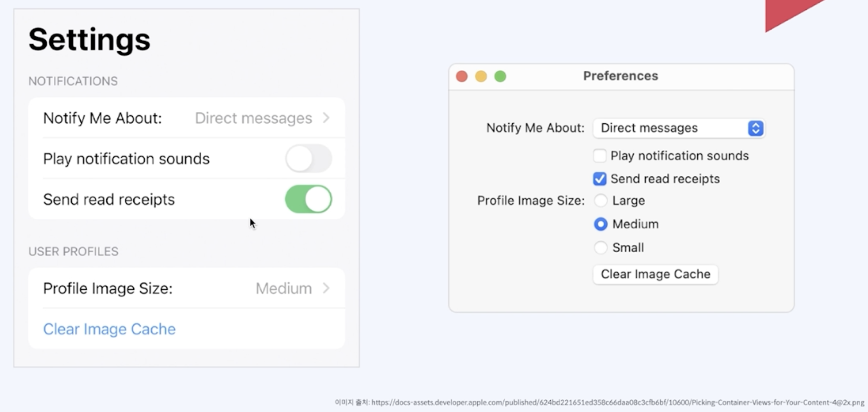Viewport: 868px width, 412px height.
Task: Click the image source URL at the bottom
Action: (x=600, y=402)
